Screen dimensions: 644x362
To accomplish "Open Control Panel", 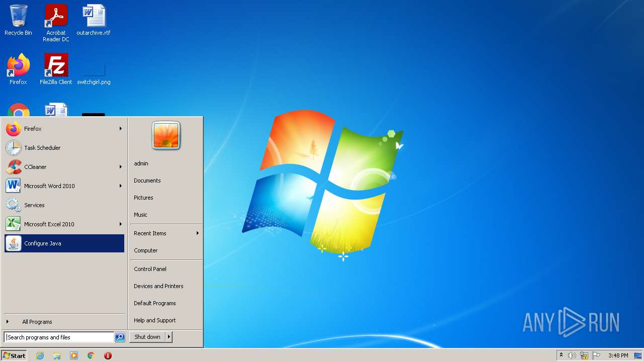I will pyautogui.click(x=166, y=269).
